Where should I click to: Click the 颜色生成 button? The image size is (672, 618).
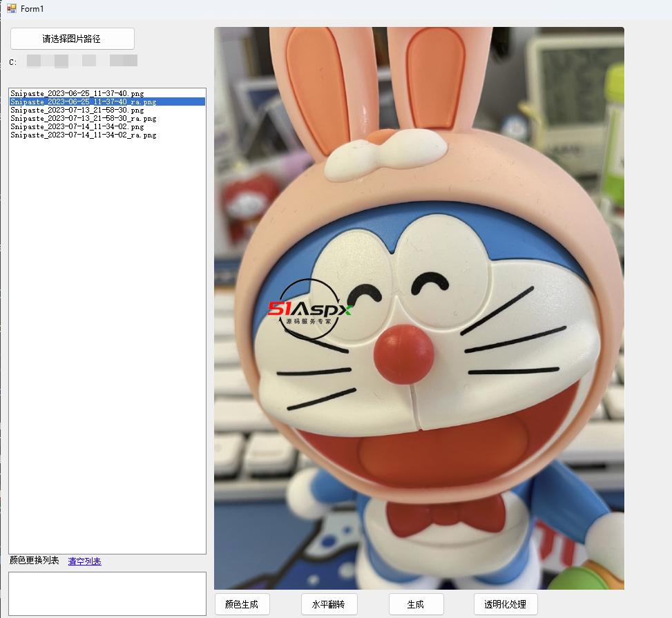pos(242,604)
